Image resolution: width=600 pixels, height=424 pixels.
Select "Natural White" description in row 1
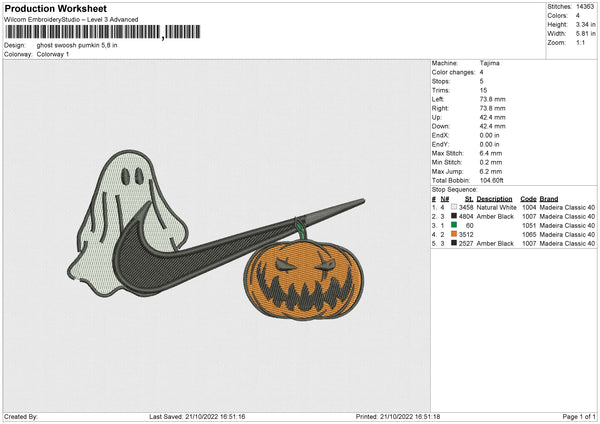[x=497, y=207]
